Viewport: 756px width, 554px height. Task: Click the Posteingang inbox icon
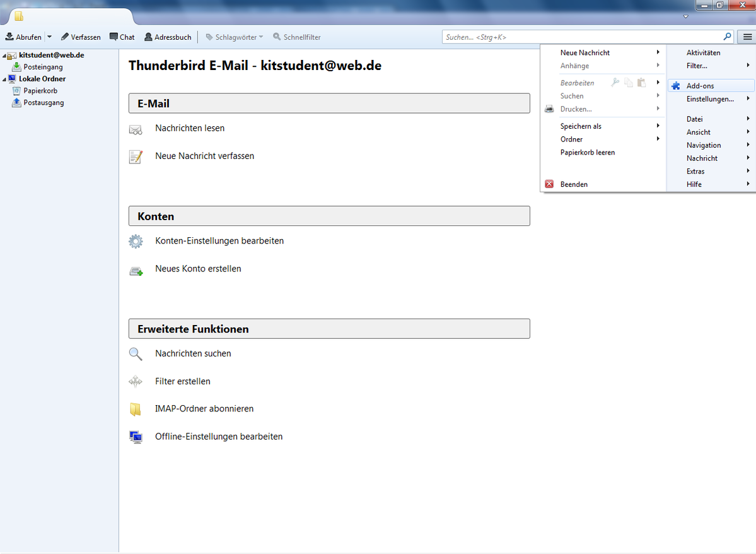[16, 67]
